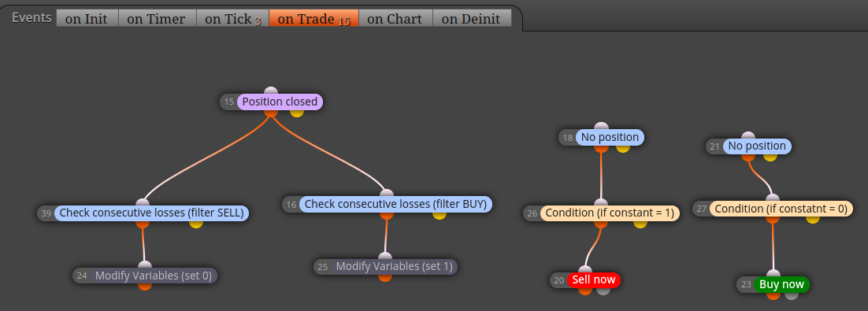868x311 pixels.
Task: Click the ID badge 21 on No position
Action: click(714, 146)
